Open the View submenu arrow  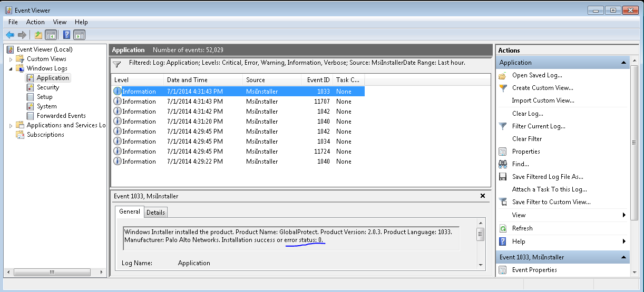point(624,215)
